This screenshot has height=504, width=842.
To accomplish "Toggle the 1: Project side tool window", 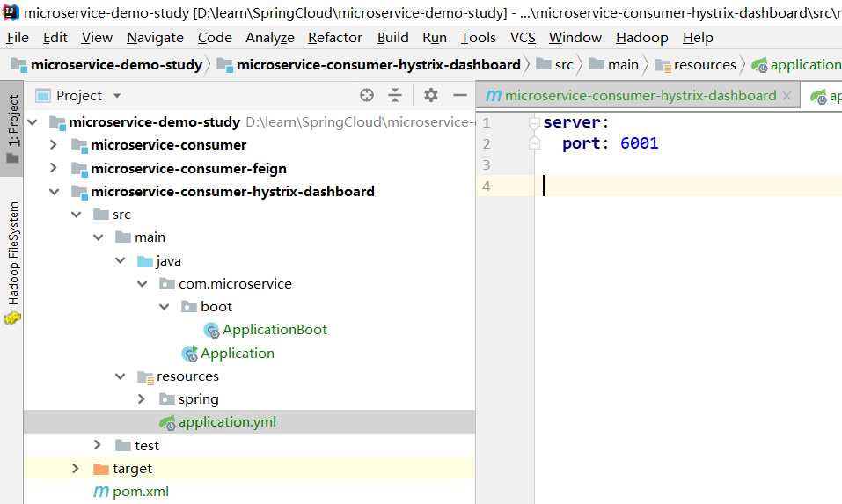I will coord(11,128).
